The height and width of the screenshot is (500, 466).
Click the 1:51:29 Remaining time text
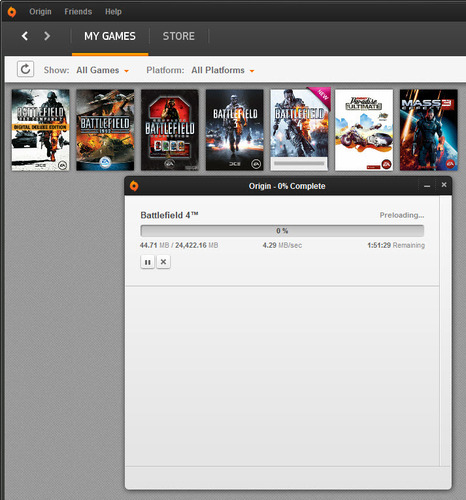click(396, 245)
